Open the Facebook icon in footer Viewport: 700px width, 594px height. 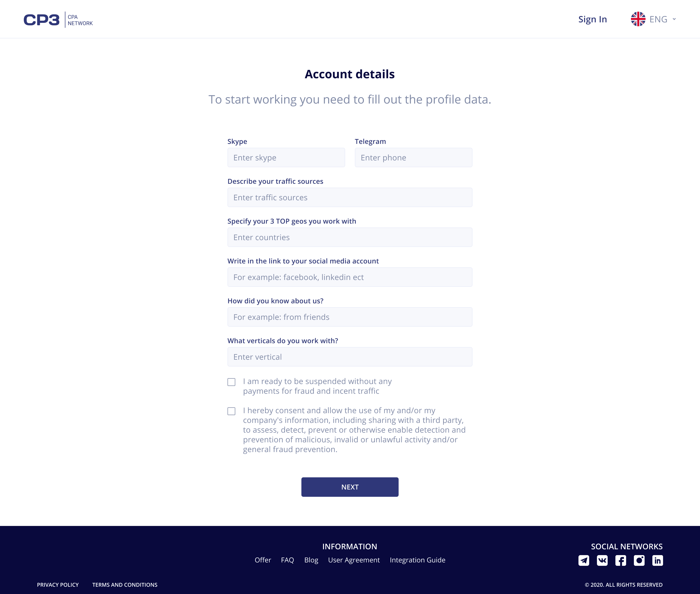(621, 560)
